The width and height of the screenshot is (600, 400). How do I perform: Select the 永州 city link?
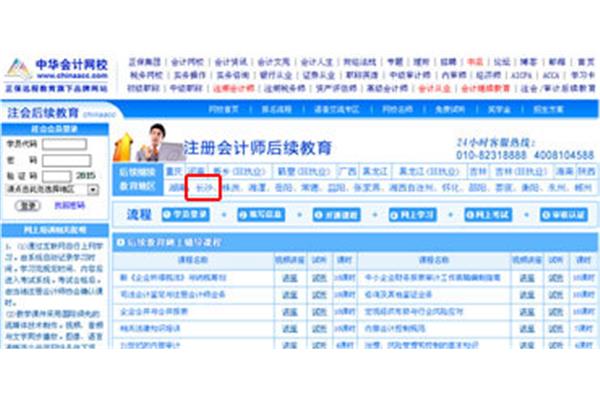coord(557,188)
